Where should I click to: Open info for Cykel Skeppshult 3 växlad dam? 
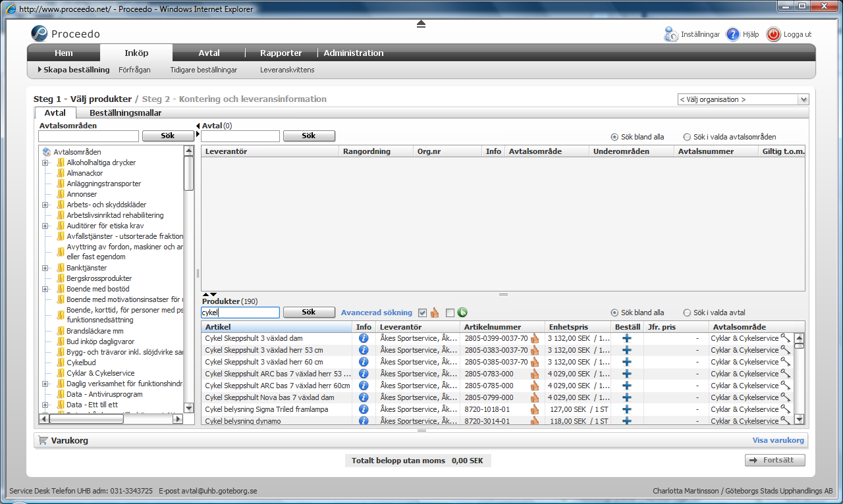[364, 338]
